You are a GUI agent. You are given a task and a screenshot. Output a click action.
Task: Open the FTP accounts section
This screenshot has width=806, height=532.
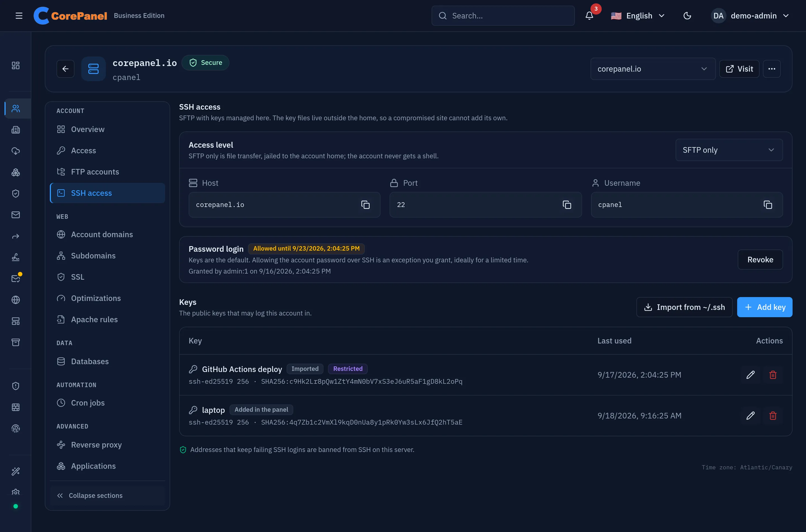point(107,172)
